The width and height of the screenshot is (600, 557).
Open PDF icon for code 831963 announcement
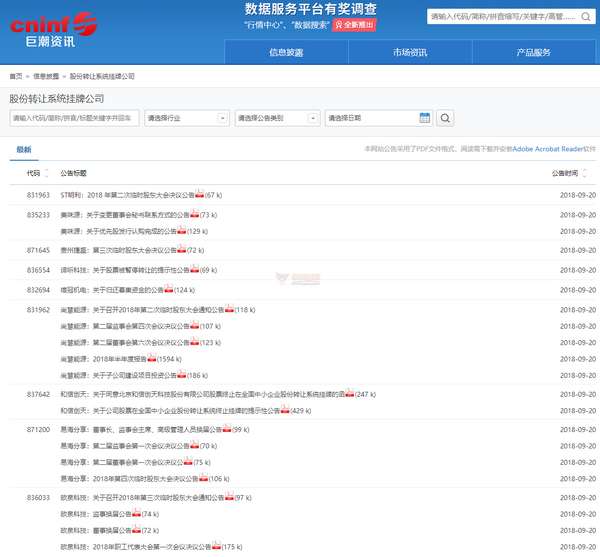[199, 195]
